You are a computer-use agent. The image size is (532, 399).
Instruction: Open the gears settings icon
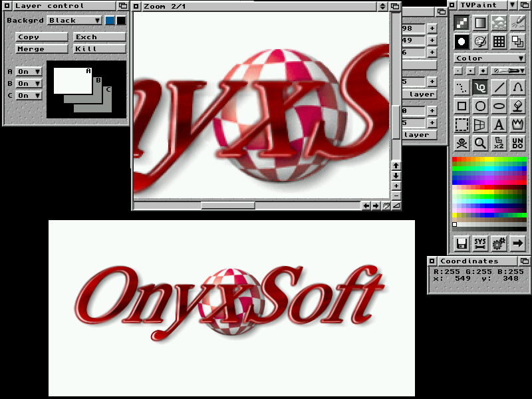499,243
